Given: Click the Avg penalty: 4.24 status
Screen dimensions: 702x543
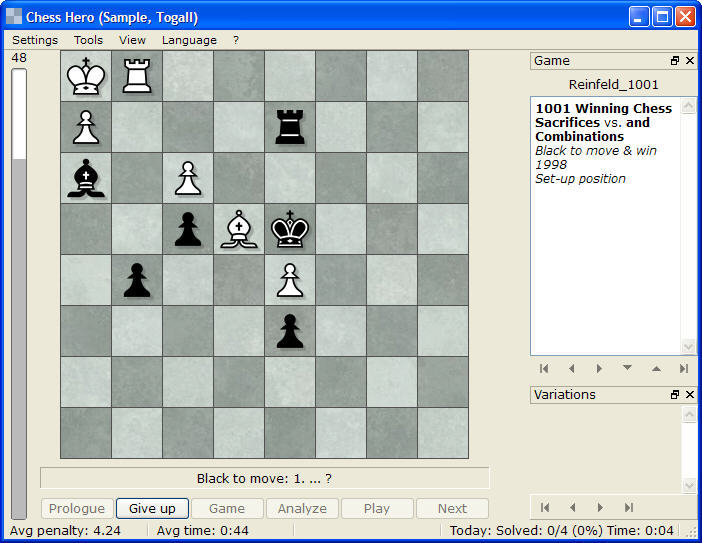Looking at the screenshot, I should pyautogui.click(x=65, y=531).
